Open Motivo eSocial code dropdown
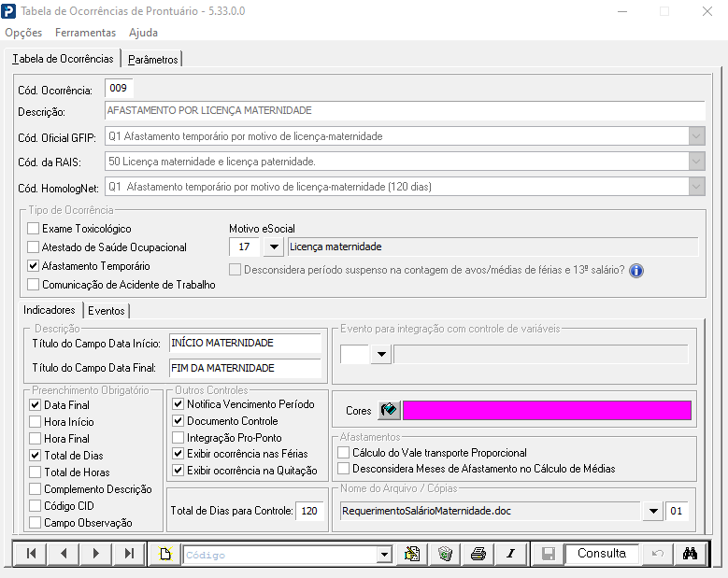Viewport: 728px width, 578px height. tap(274, 247)
